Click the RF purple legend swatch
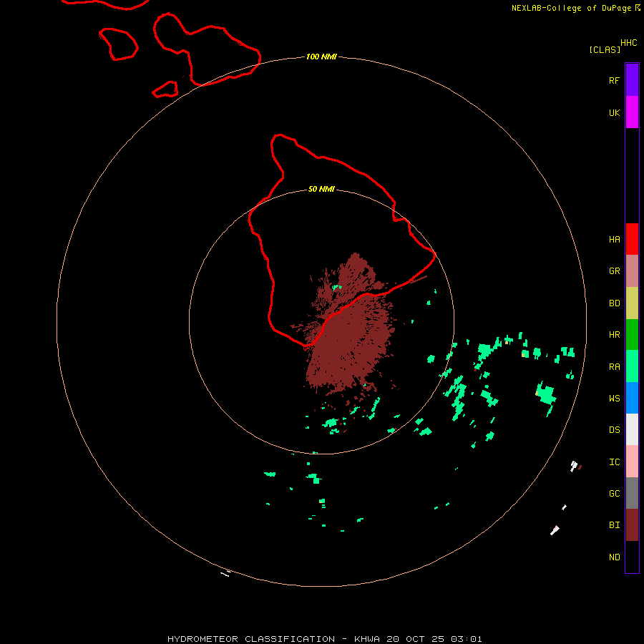This screenshot has height=644, width=644. coord(632,80)
